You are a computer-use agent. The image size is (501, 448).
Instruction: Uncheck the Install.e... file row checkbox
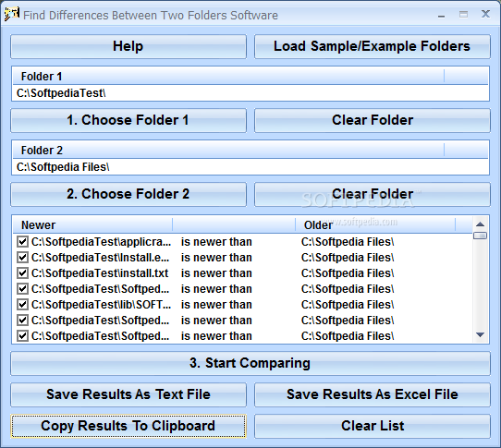tap(22, 258)
